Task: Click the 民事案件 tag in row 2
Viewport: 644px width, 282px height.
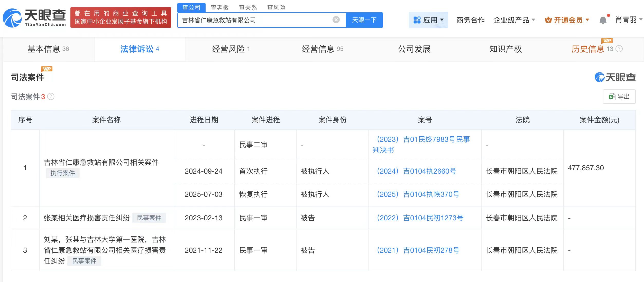Action: [149, 218]
